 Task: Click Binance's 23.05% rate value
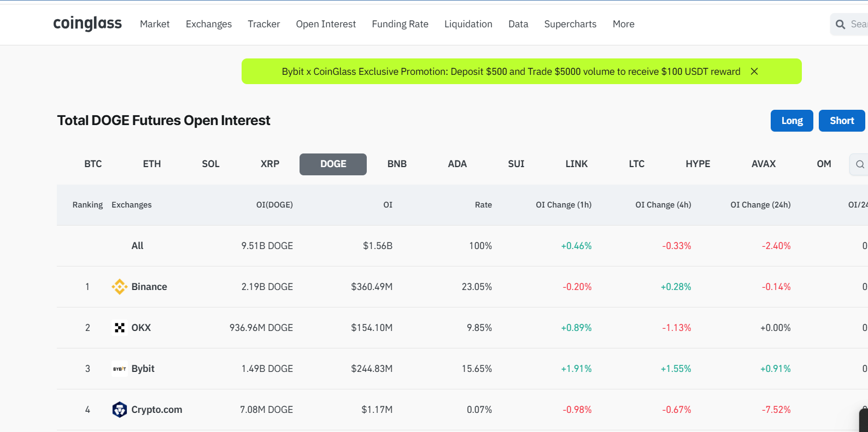click(477, 287)
